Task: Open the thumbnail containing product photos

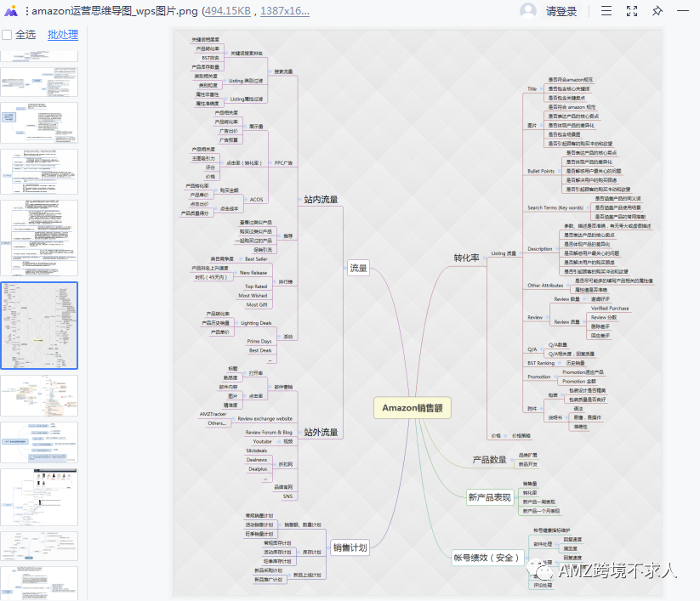Action: point(39,497)
